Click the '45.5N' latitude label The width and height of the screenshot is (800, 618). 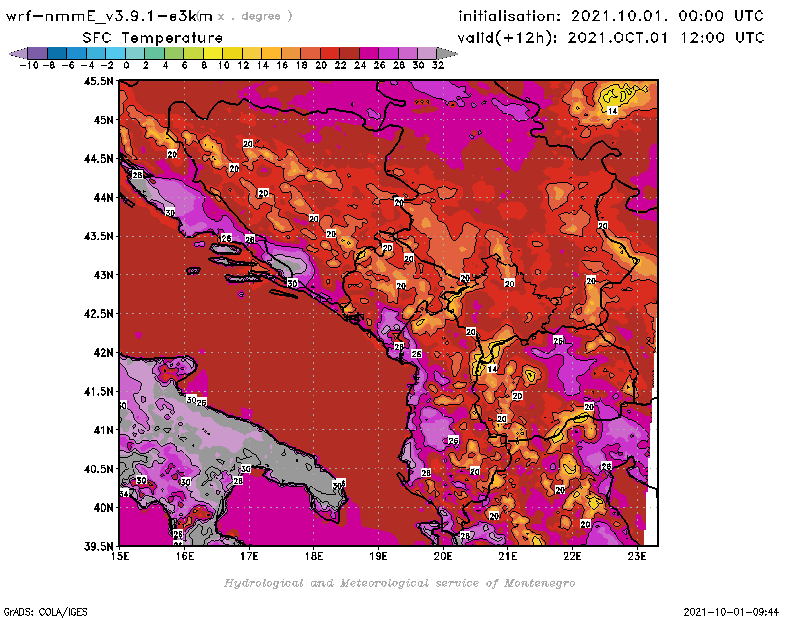[98, 81]
